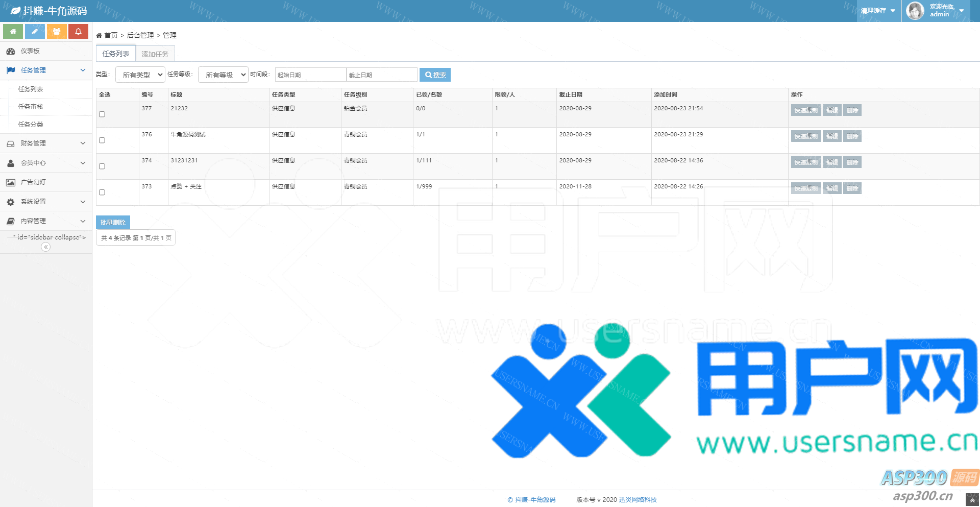Click the blue pencil edit shortcut icon
Screen dimensions: 980x507
coord(35,31)
